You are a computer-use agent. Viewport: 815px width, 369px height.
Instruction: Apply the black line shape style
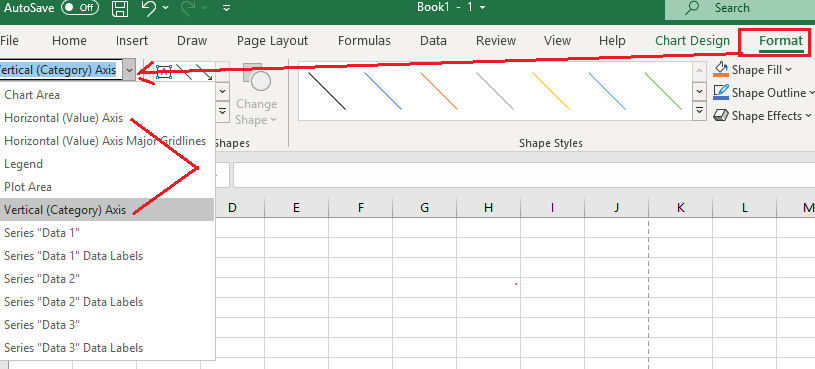click(x=327, y=91)
